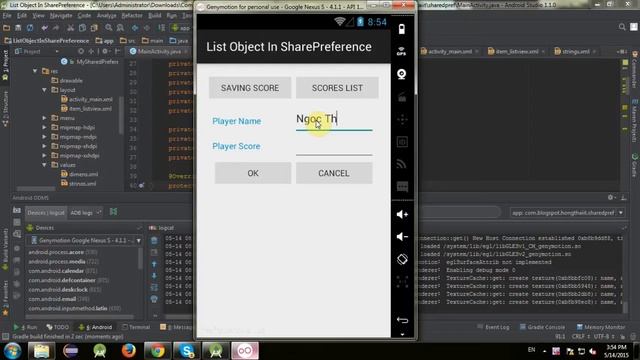The width and height of the screenshot is (640, 360).
Task: Click Genymotion volume down button
Action: click(402, 236)
